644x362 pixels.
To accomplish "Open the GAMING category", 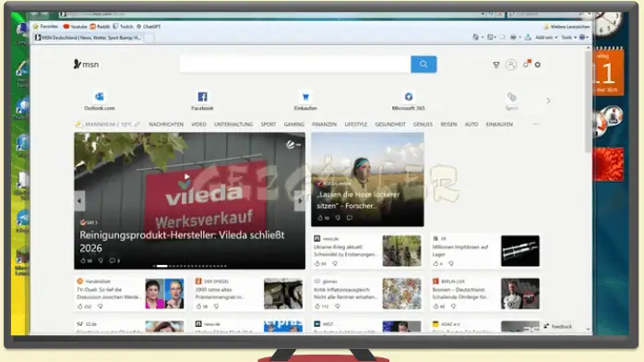I will (294, 124).
